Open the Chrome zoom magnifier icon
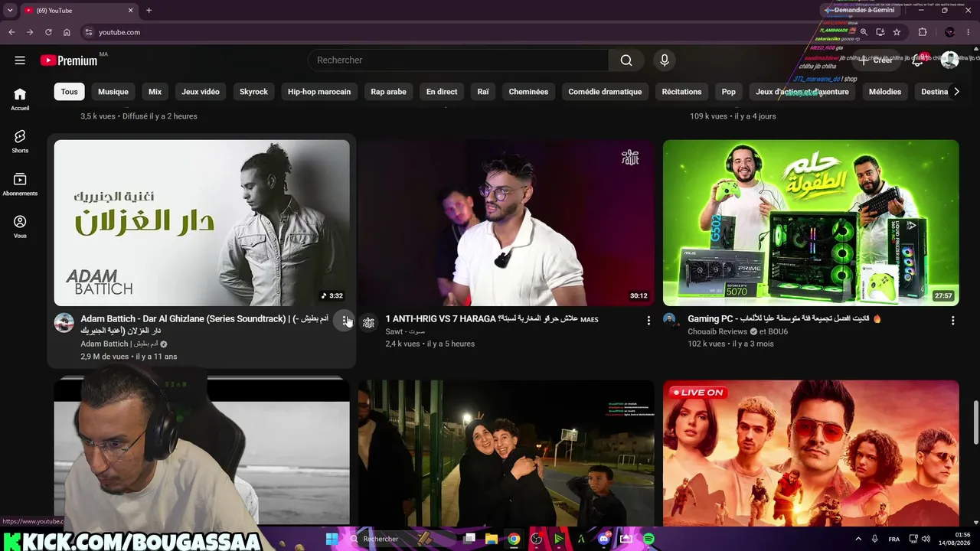The image size is (980, 551). pos(864,32)
